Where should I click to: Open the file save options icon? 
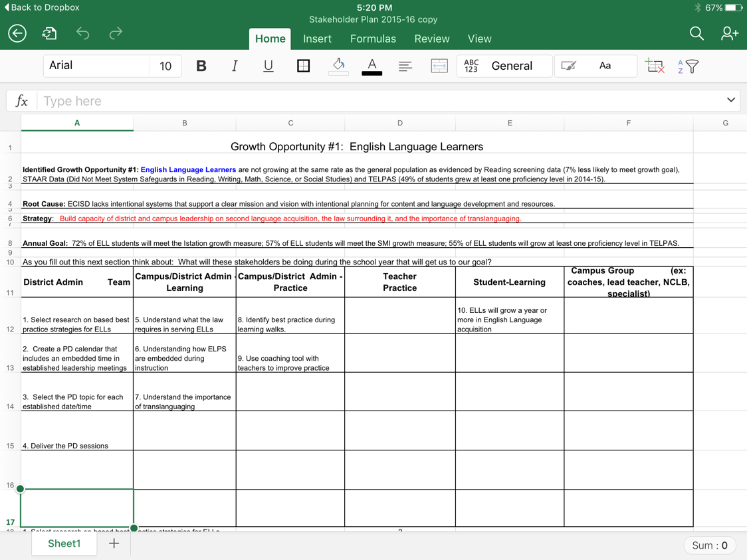point(50,33)
